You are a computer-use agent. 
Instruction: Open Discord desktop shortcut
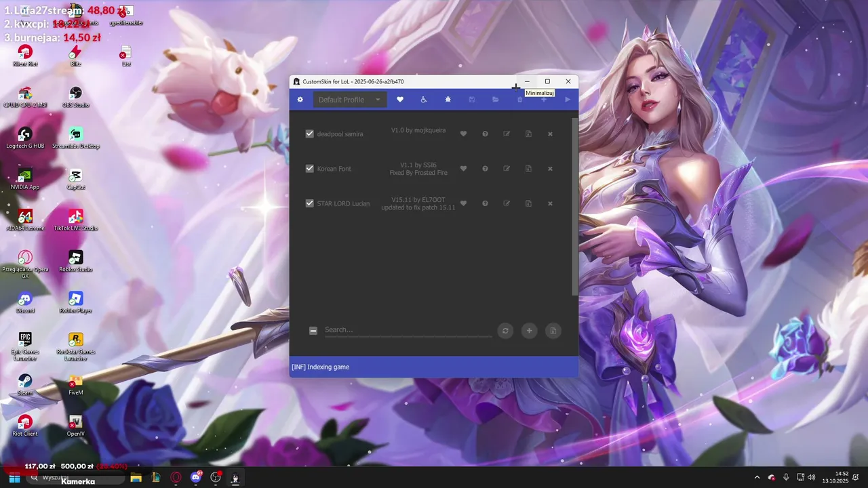point(25,303)
